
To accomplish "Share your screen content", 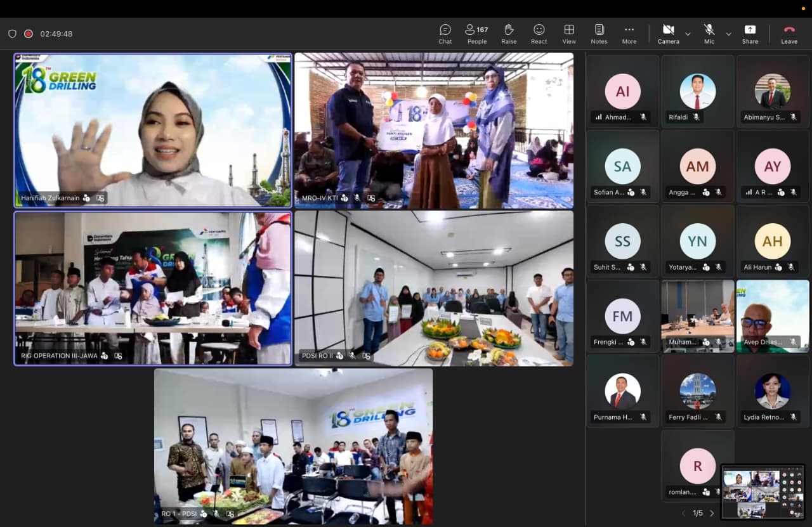I will click(x=750, y=34).
